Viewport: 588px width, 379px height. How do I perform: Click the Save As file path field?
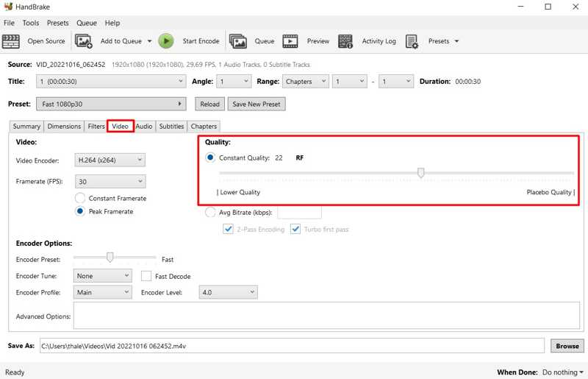292,345
